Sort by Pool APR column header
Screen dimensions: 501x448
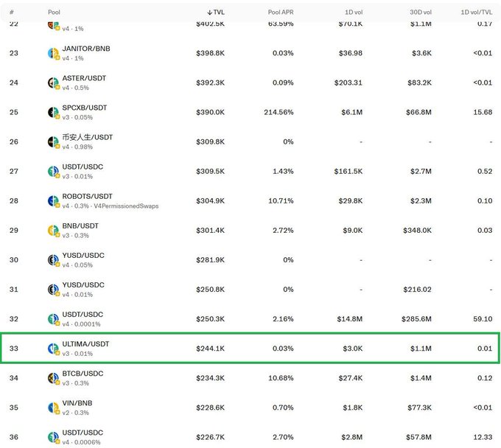281,12
